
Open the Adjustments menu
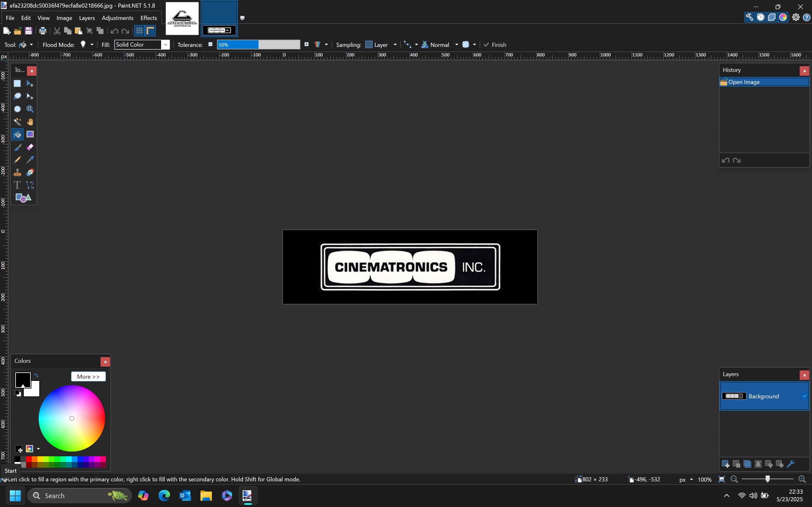(x=117, y=18)
